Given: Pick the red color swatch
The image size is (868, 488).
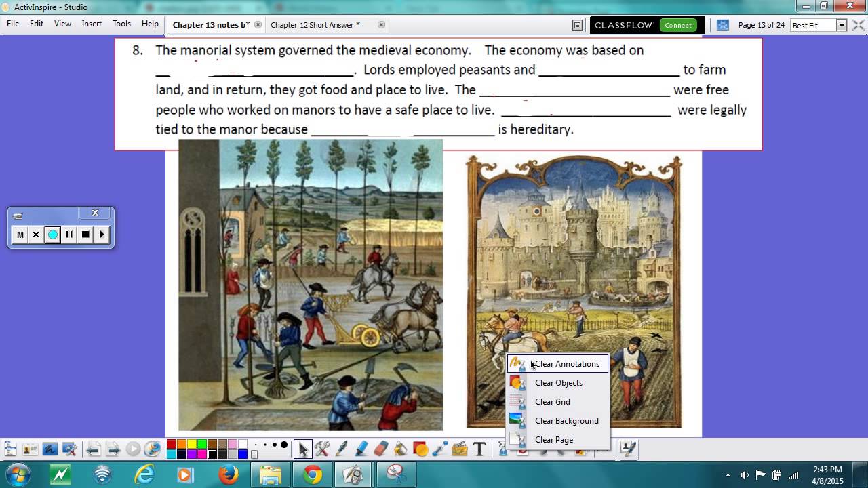Looking at the screenshot, I should click(171, 445).
